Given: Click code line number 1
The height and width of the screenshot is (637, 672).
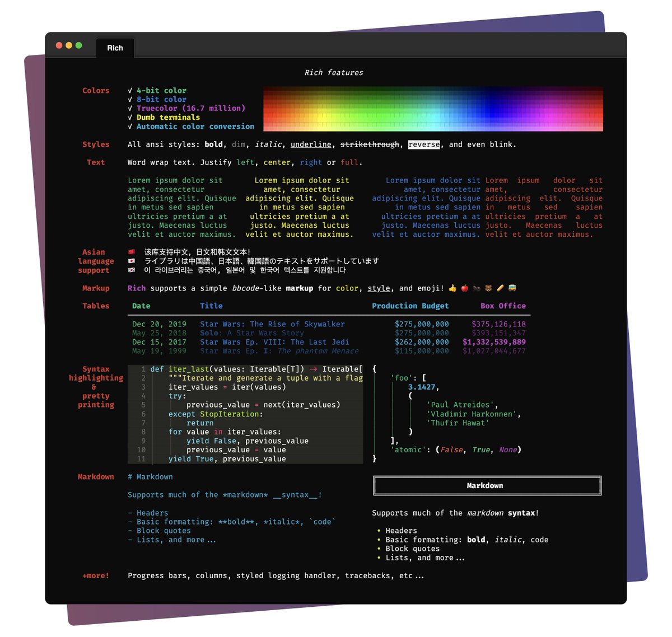Looking at the screenshot, I should [143, 369].
